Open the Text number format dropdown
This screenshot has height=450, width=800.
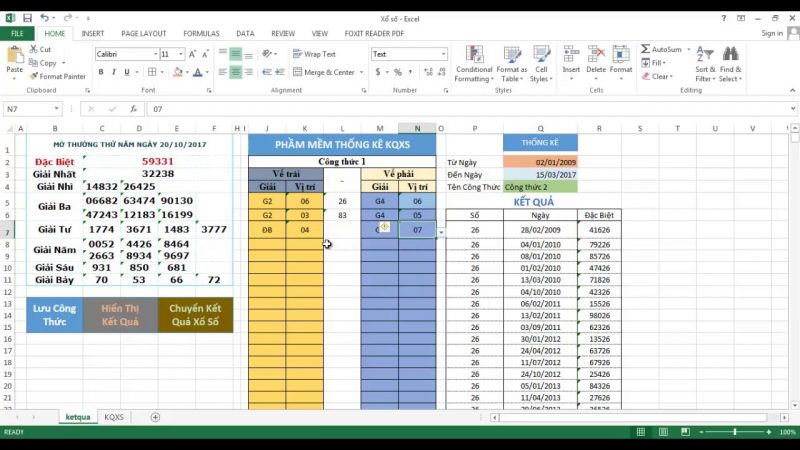[x=442, y=54]
